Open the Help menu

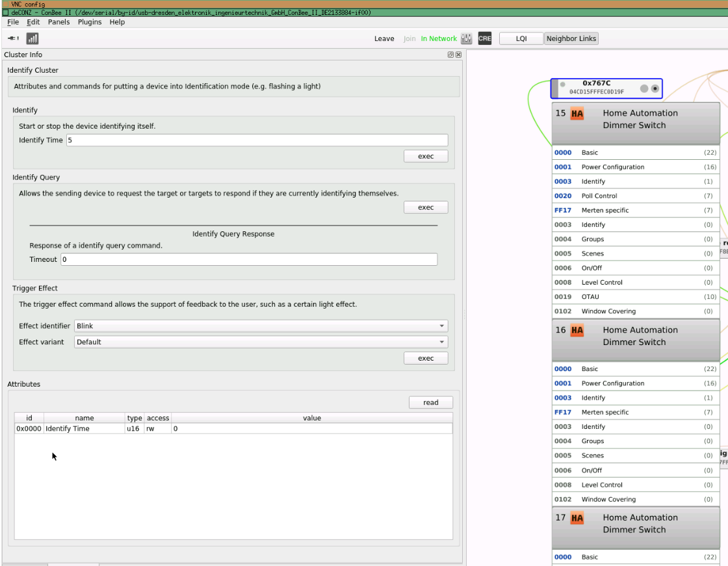(117, 22)
